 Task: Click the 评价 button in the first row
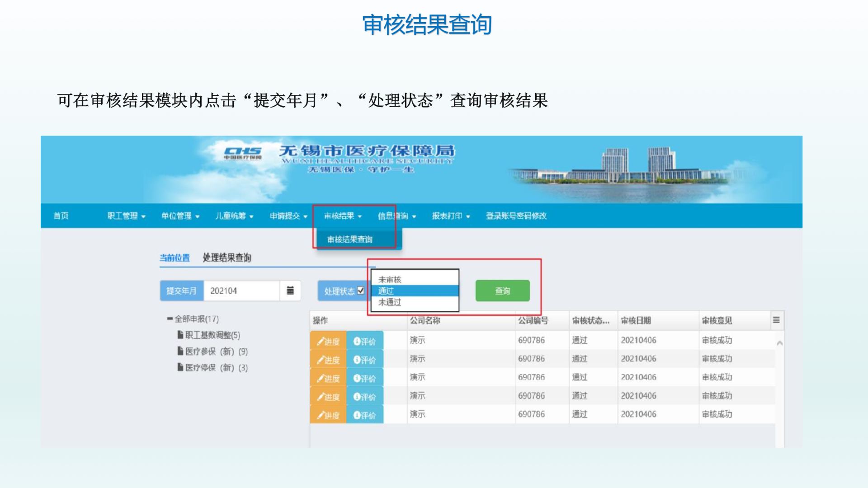365,342
